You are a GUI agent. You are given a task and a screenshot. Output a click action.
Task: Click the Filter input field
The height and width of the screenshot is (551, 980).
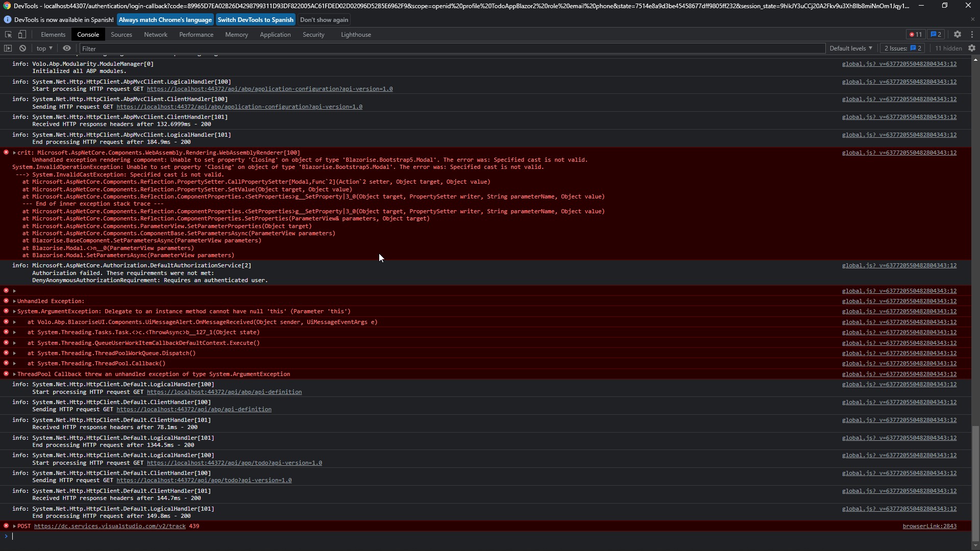click(452, 48)
